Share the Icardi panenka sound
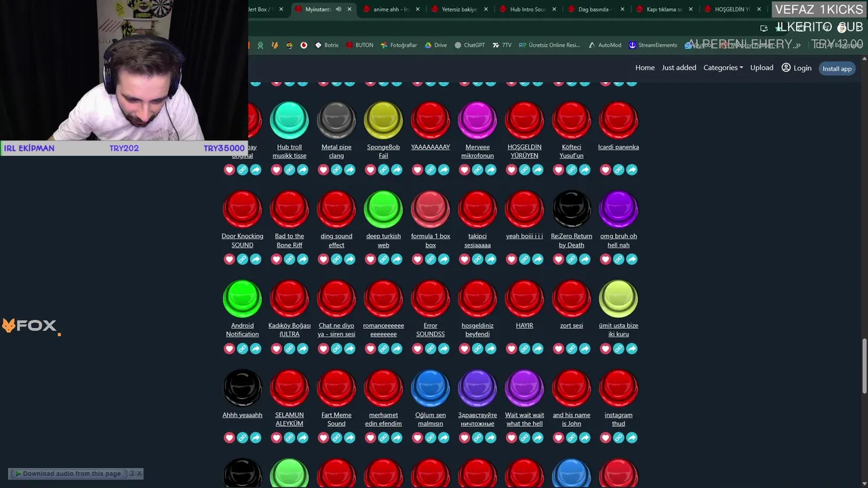Screen dimensions: 868x488 click(x=632, y=170)
